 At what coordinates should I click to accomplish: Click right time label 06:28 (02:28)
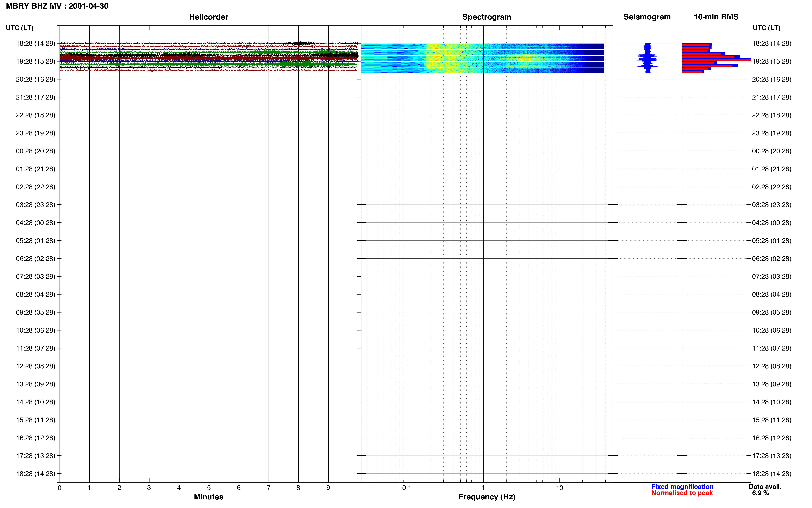[771, 259]
